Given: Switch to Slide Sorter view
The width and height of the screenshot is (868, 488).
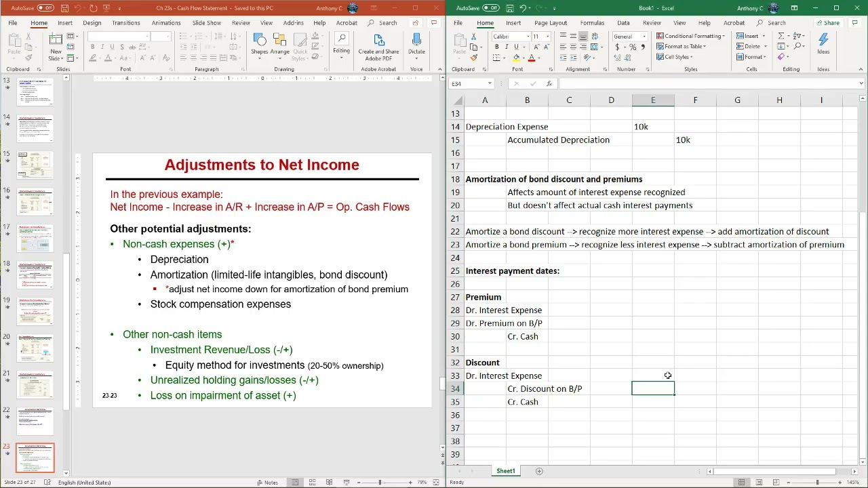Looking at the screenshot, I should coord(312,483).
